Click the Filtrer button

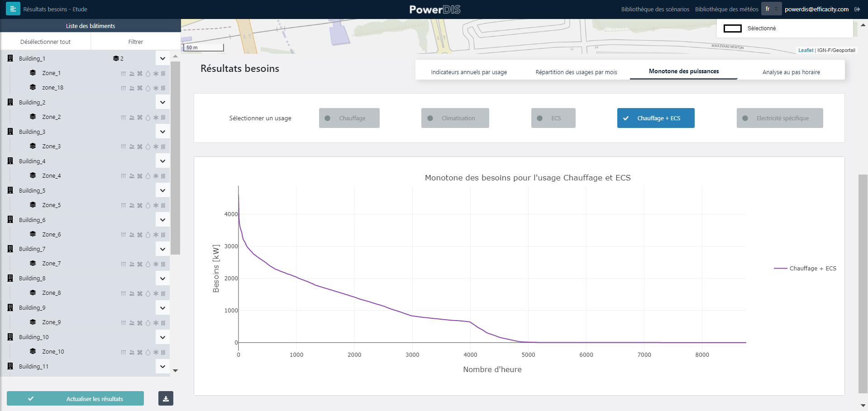pos(135,42)
